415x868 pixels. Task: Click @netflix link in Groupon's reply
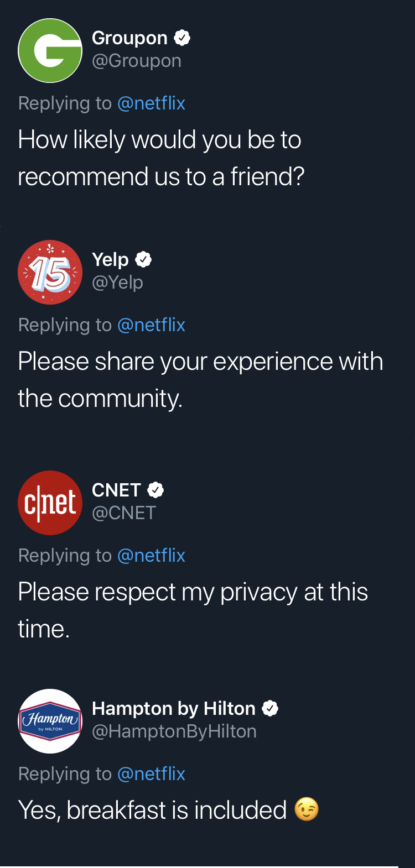coord(151,103)
